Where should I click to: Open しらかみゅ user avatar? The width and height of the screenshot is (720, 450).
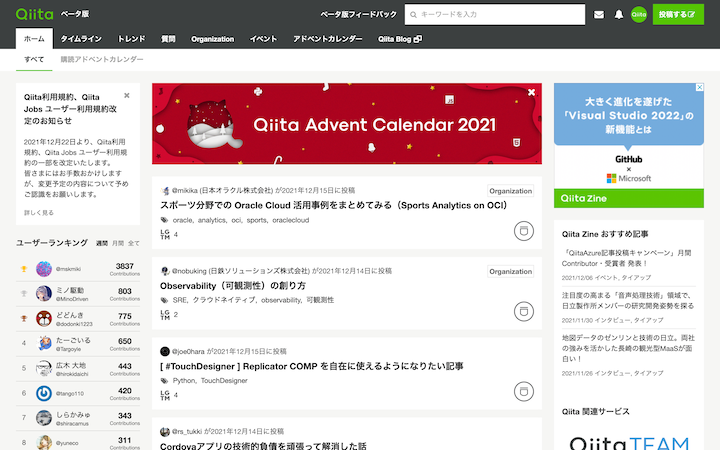[x=44, y=418]
